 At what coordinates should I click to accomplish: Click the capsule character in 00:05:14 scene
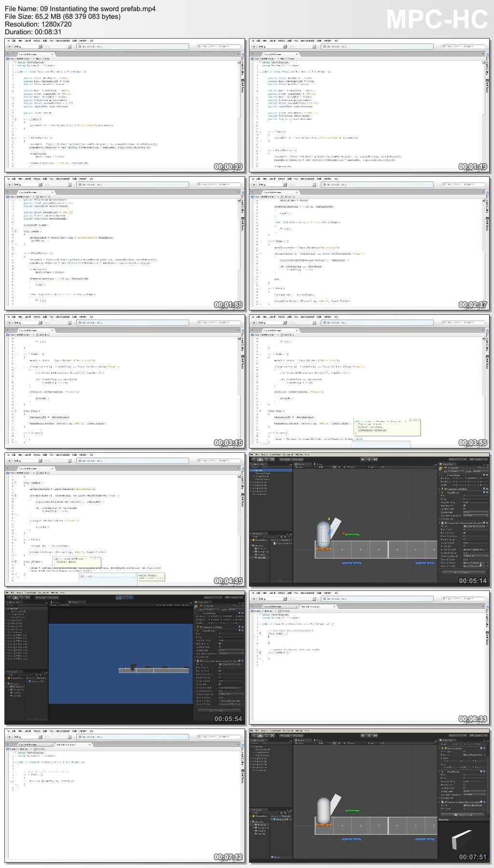[324, 534]
